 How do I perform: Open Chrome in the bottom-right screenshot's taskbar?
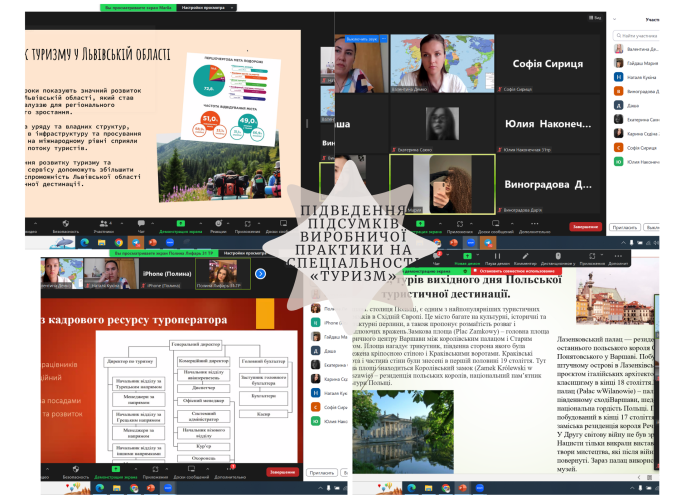tap(446, 488)
